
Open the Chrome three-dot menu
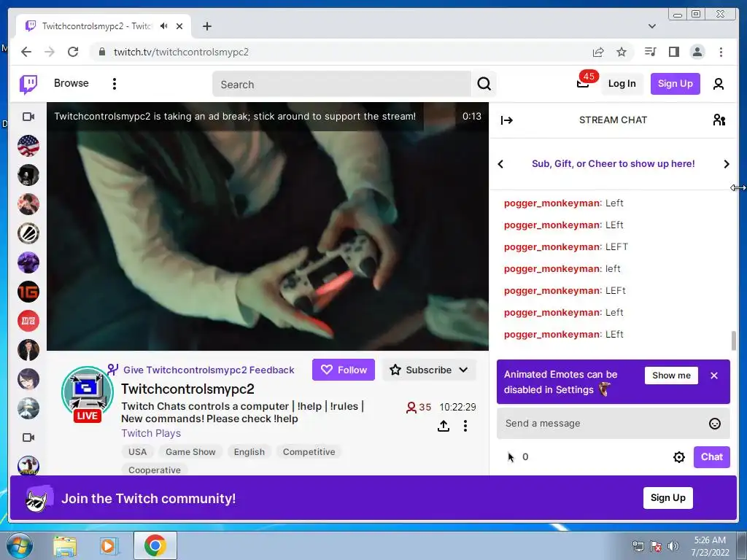click(x=721, y=52)
